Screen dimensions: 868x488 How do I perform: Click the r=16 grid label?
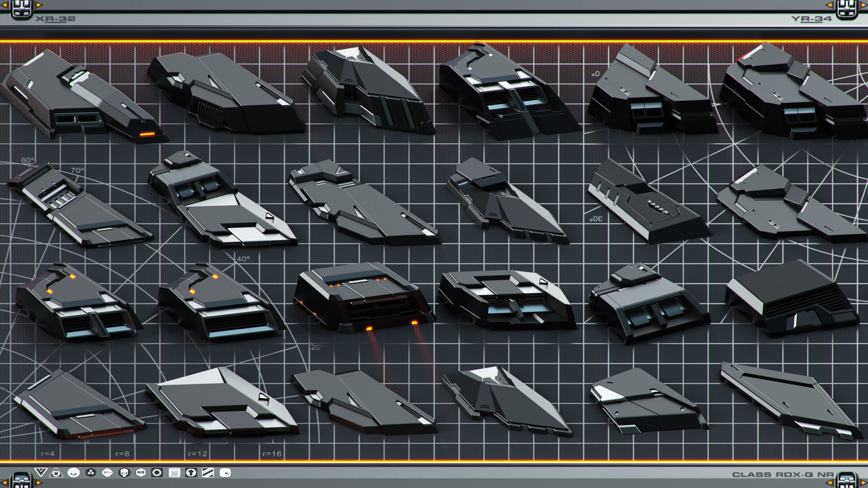[x=272, y=453]
